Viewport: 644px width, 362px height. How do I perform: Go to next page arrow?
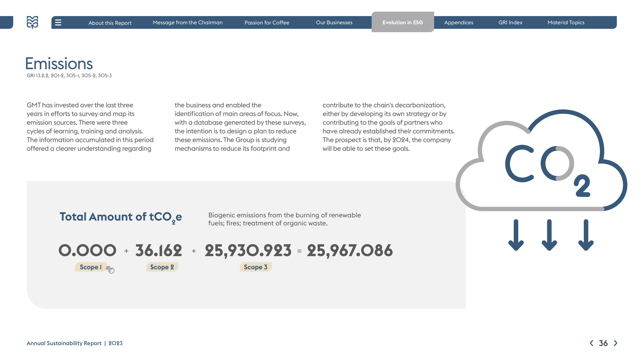[616, 343]
